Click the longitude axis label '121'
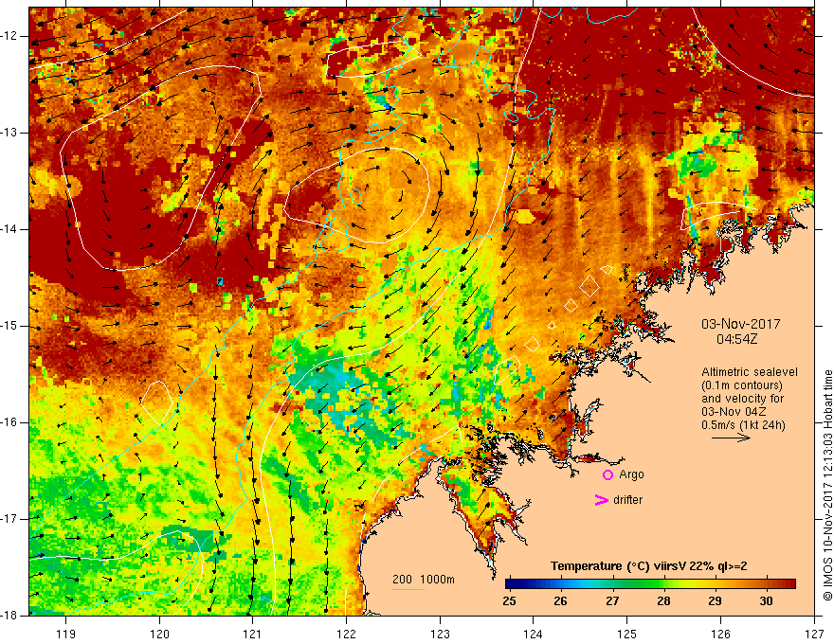Viewport: 834px width, 644px height. [x=253, y=635]
